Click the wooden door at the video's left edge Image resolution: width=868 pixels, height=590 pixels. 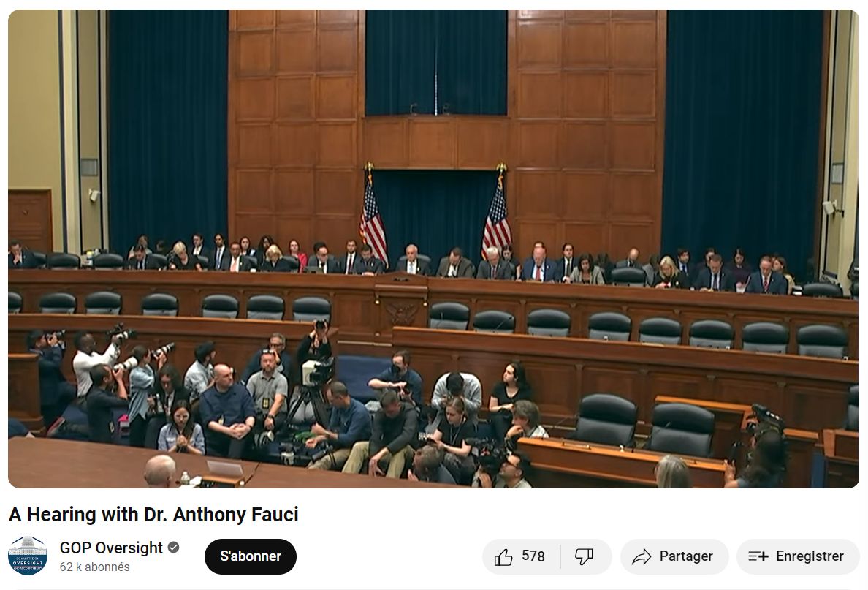(x=30, y=221)
